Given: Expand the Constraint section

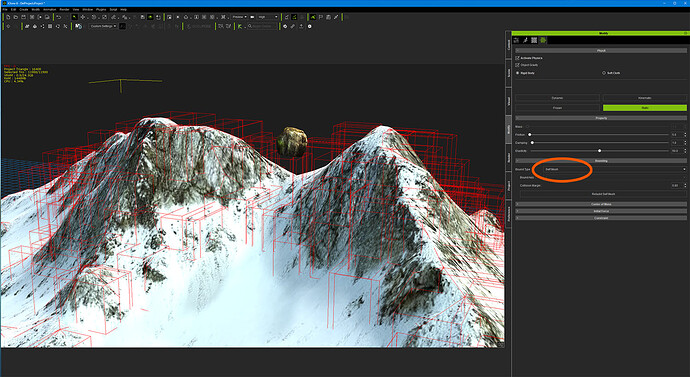Looking at the screenshot, I should [601, 218].
